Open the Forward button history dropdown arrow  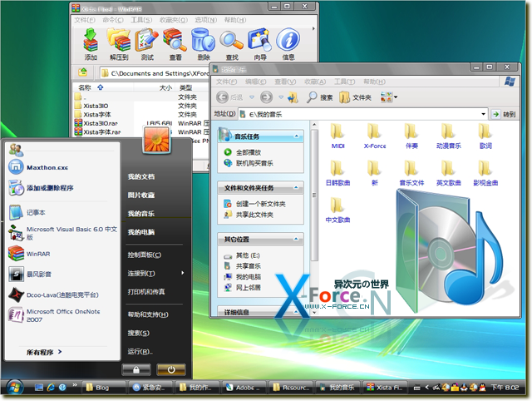pos(281,97)
